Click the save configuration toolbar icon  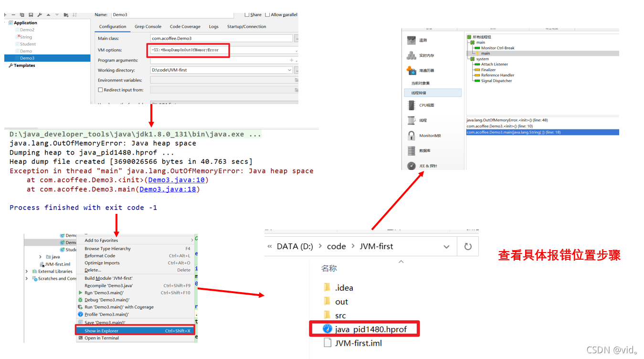pyautogui.click(x=31, y=15)
